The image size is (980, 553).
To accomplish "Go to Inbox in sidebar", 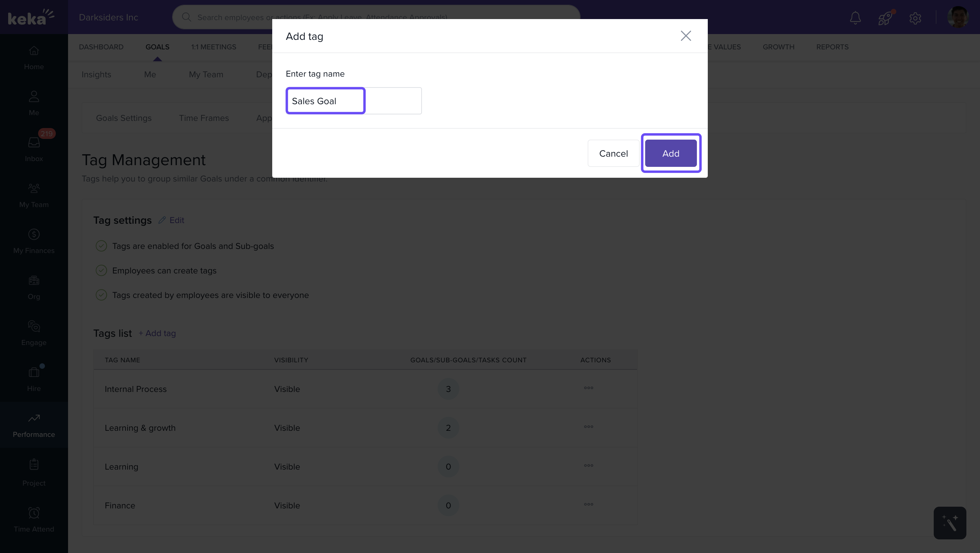I will 34,149.
